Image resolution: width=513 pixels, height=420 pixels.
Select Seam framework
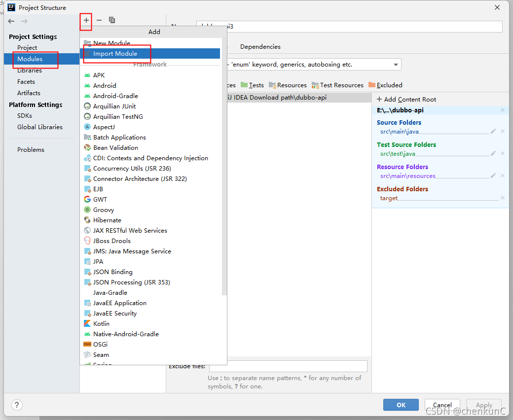[x=150, y=355]
